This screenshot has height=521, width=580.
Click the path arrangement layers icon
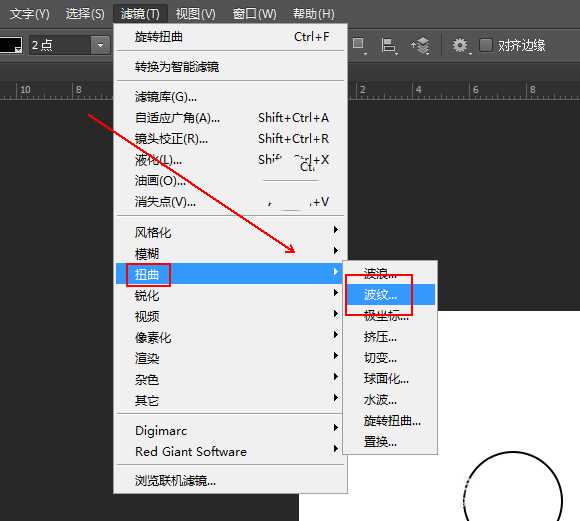click(421, 46)
